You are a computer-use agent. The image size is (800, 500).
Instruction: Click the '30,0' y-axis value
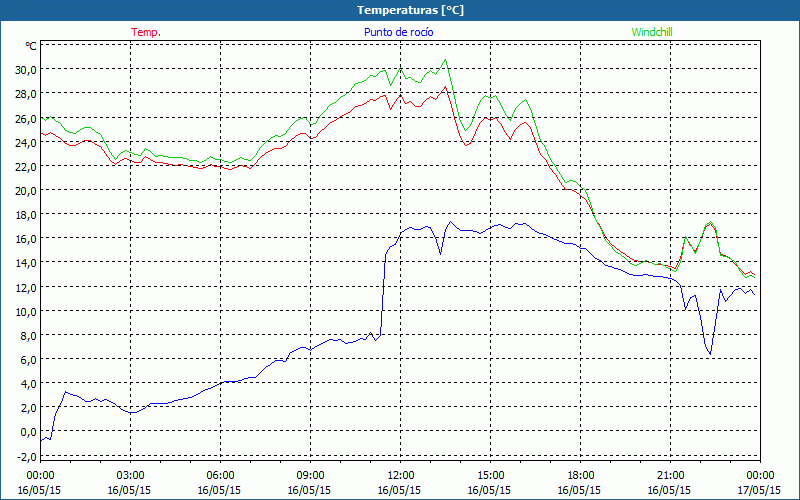[26, 69]
